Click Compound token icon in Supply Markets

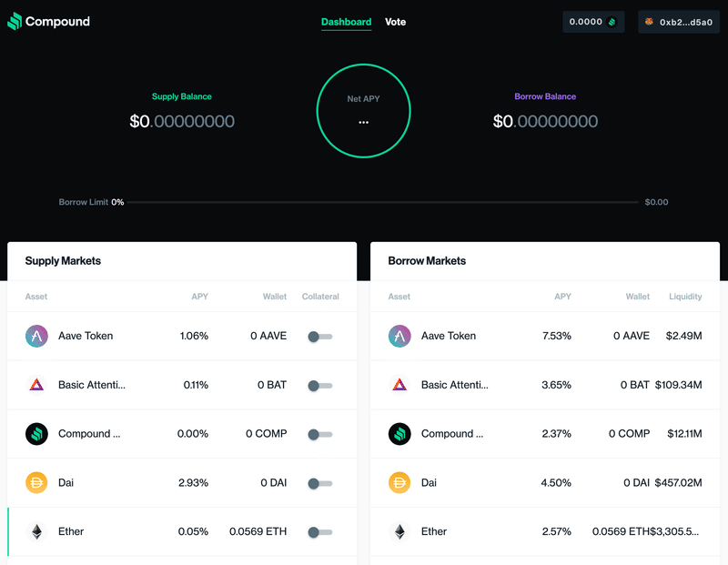pos(36,434)
